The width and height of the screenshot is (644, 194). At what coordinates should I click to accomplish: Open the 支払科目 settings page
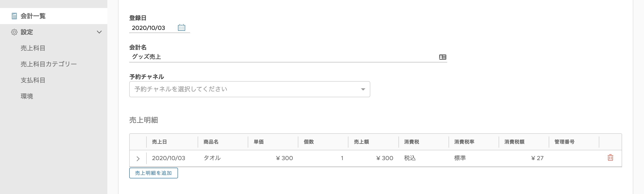pyautogui.click(x=33, y=80)
